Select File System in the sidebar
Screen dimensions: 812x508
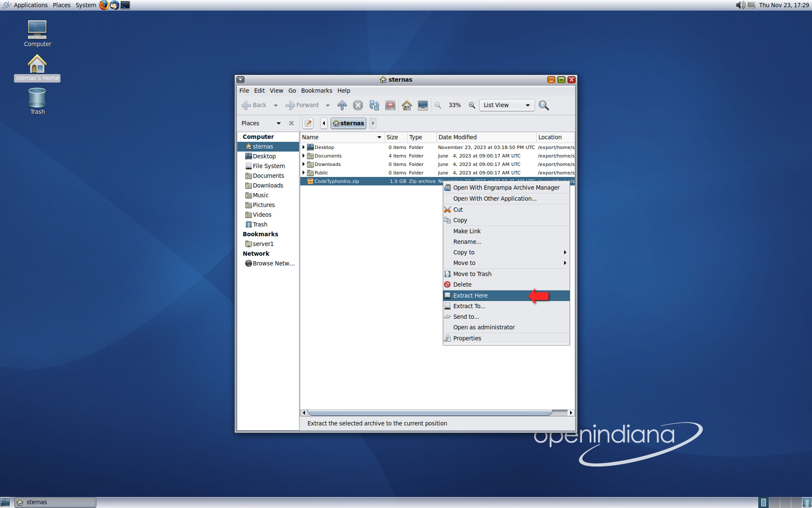click(x=268, y=166)
